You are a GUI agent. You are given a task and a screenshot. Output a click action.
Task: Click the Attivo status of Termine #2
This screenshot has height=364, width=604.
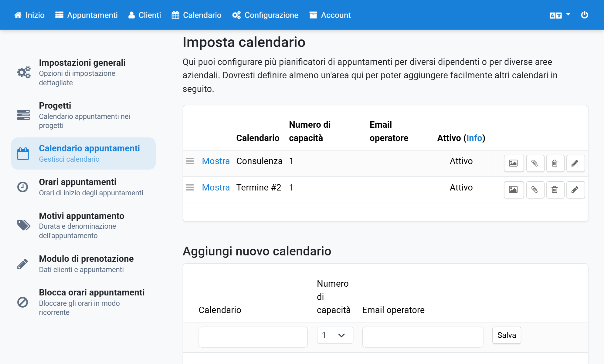tap(461, 187)
